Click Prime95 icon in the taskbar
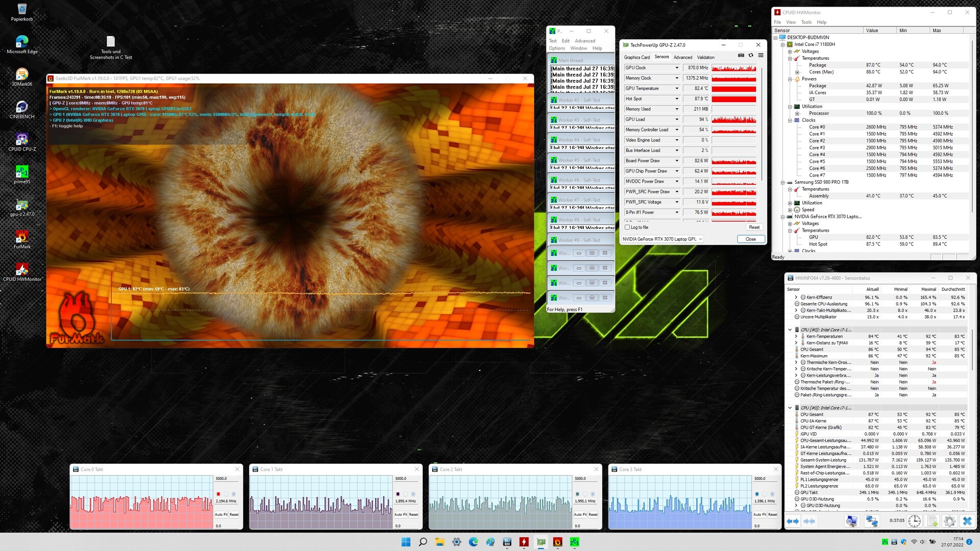 (x=574, y=542)
